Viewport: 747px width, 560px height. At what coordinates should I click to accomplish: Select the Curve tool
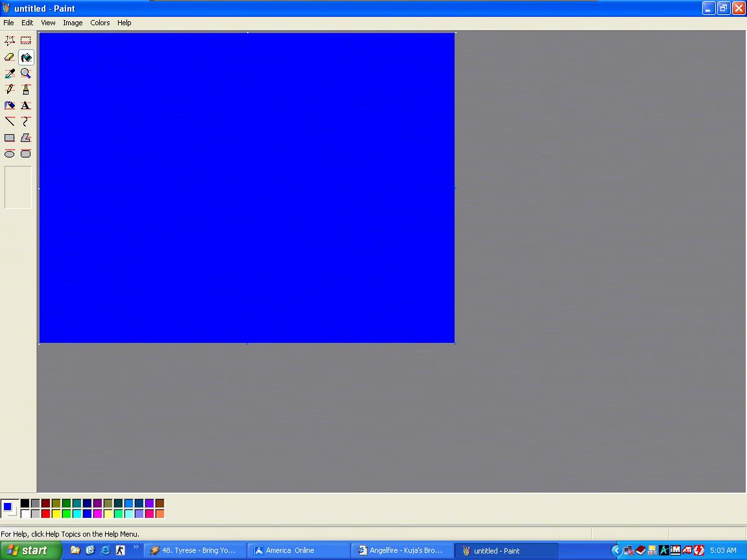(26, 121)
